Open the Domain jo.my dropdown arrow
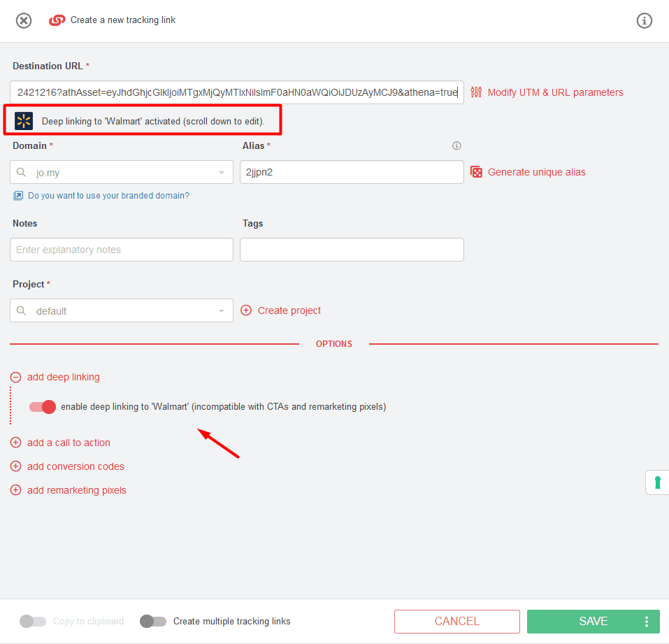 point(222,173)
